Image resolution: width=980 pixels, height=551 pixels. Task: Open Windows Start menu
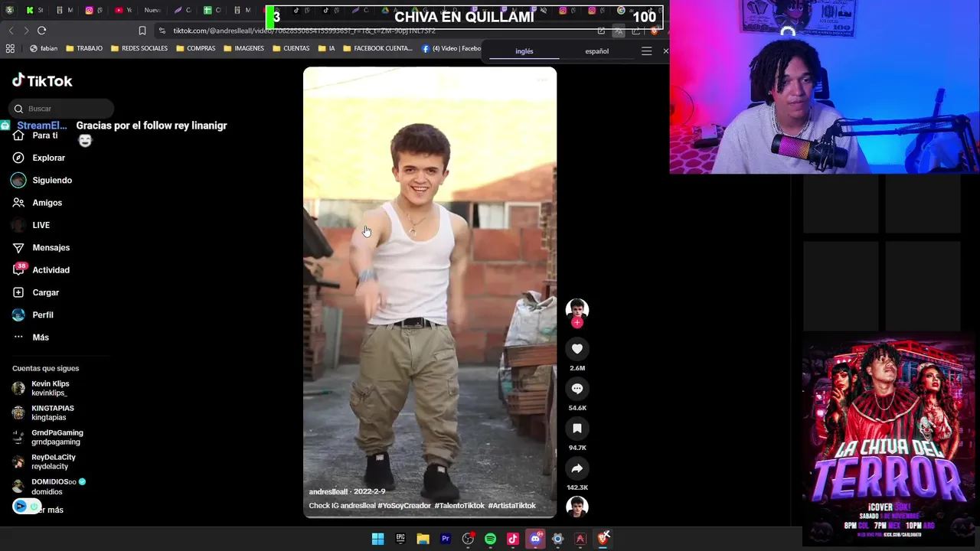377,539
